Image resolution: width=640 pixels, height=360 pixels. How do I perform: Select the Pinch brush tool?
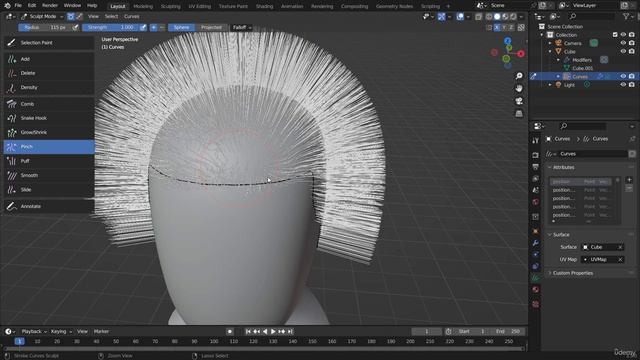(x=49, y=147)
